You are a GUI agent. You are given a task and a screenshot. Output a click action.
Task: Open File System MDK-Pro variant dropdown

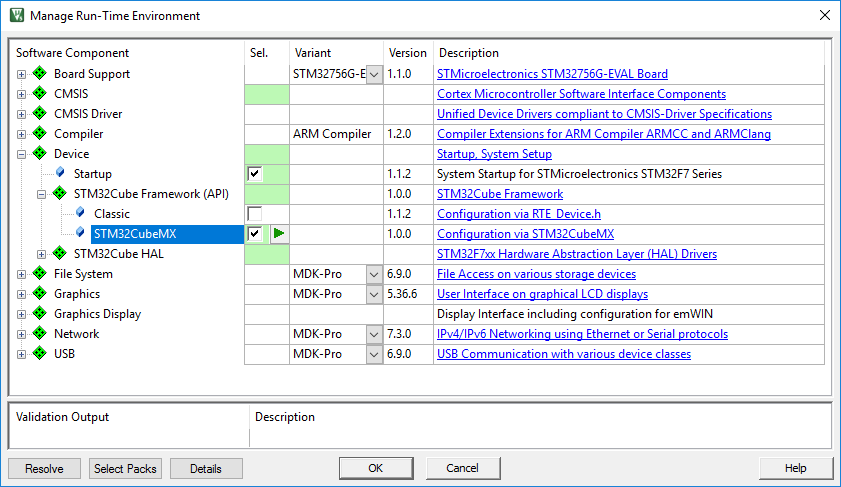tap(374, 274)
